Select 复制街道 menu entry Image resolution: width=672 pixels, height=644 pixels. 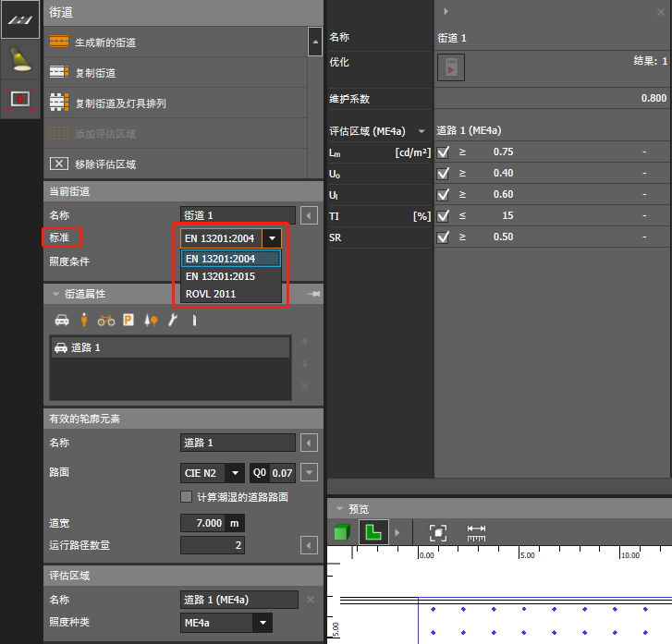[176, 72]
